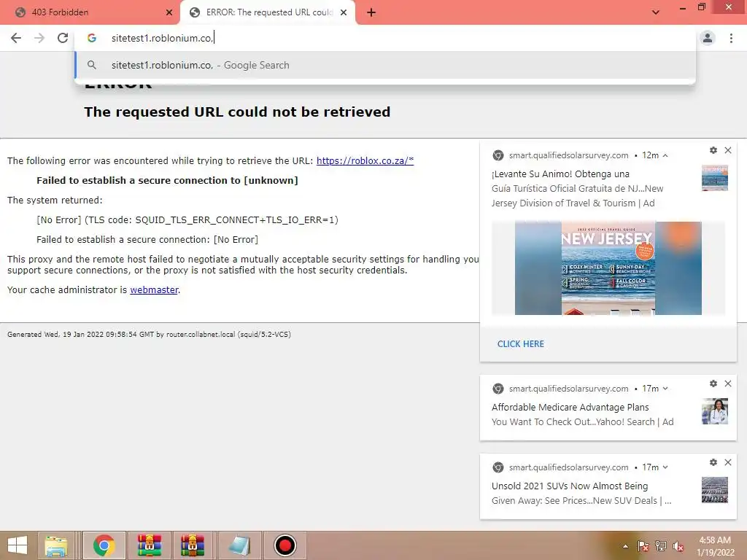
Task: Show hidden system tray icons
Action: point(625,546)
